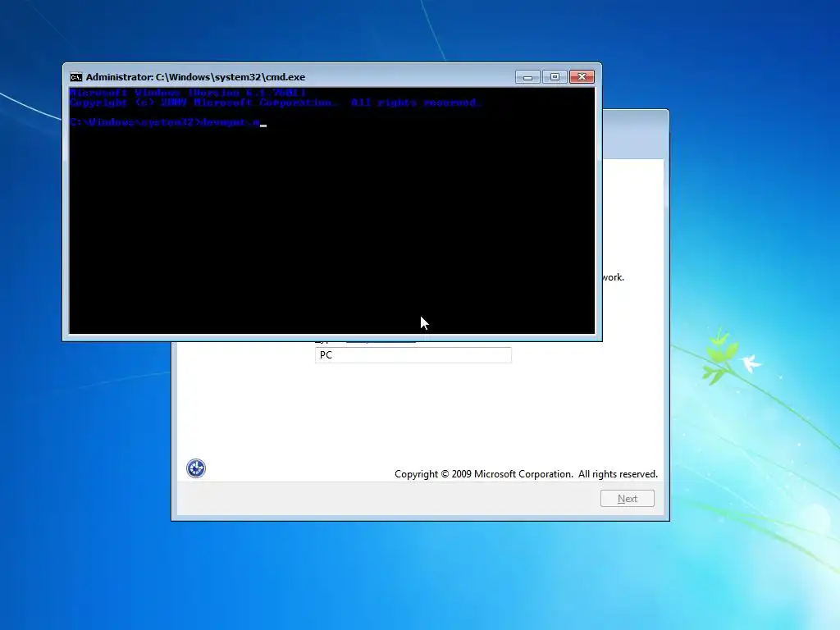Click the computer name field containing PC
Viewport: 840px width, 630px height.
tap(413, 354)
